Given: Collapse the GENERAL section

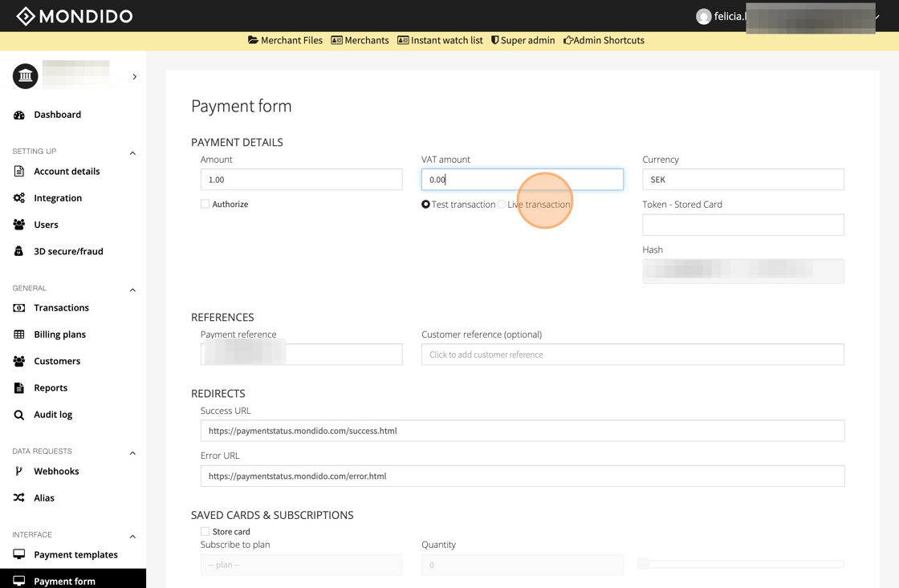Looking at the screenshot, I should point(132,290).
